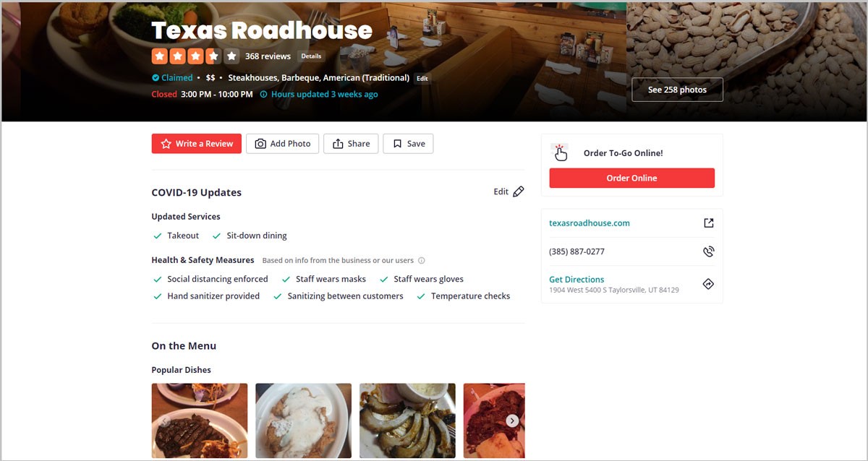Click the order to-go hand pointer icon
This screenshot has width=868, height=461.
pos(561,152)
